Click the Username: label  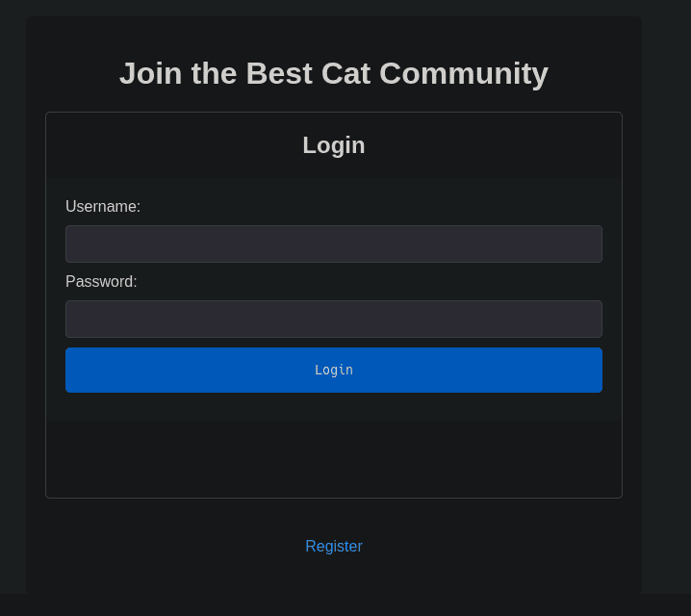point(103,206)
